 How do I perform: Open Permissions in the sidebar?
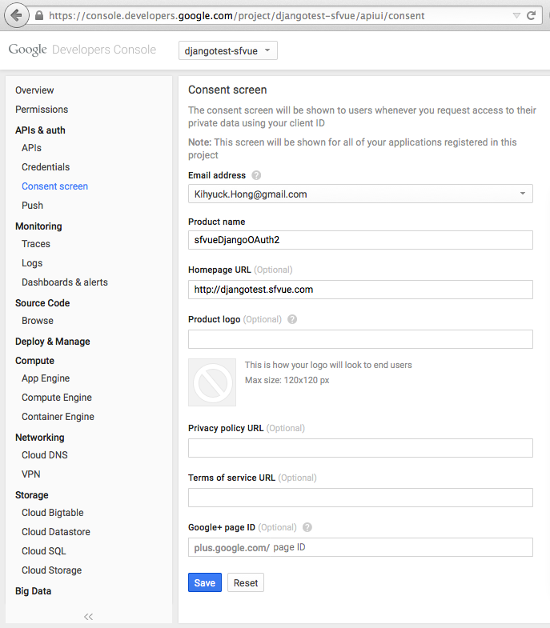coord(42,109)
